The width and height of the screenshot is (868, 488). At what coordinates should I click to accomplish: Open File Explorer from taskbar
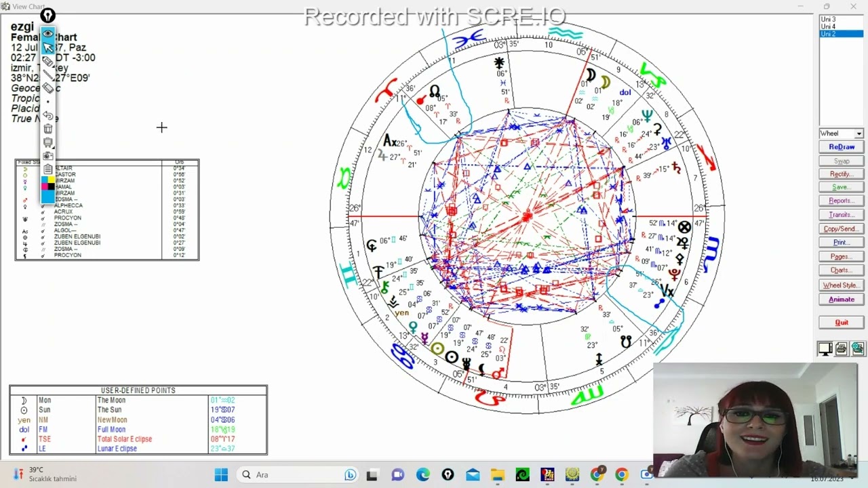[x=497, y=475]
